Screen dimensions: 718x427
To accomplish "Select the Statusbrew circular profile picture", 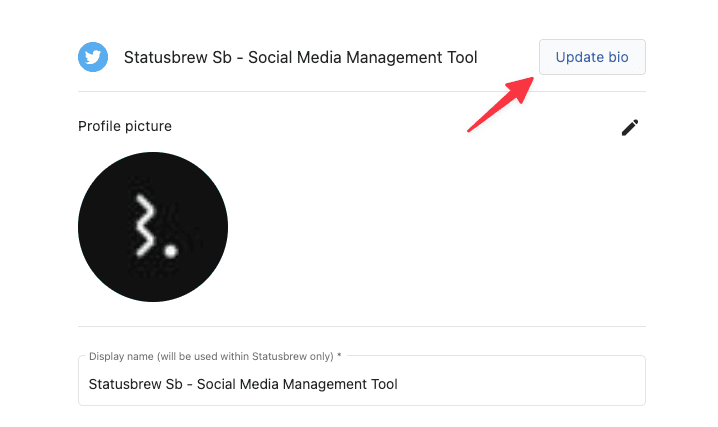I will click(x=153, y=227).
